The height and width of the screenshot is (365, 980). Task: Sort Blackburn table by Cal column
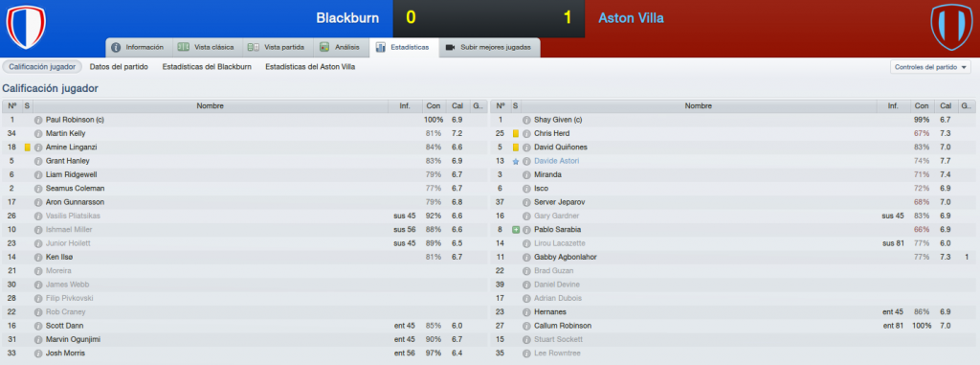tap(457, 105)
